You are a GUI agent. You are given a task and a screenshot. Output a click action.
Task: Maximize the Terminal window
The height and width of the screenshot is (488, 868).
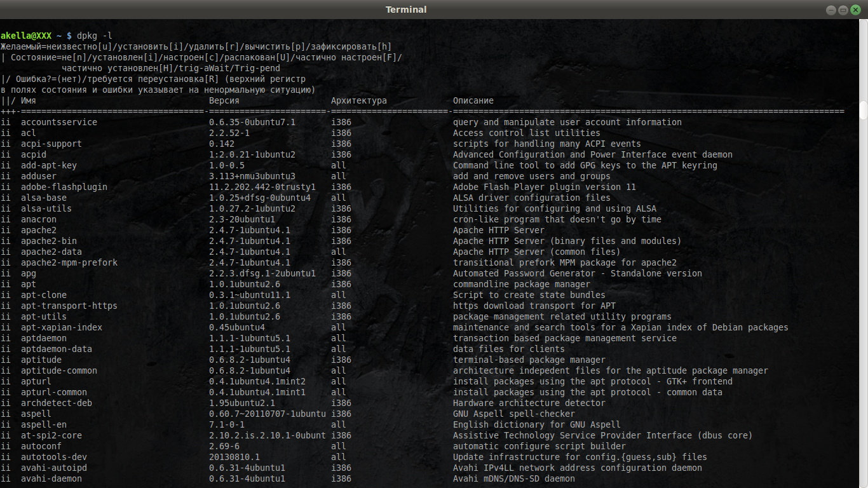[843, 10]
